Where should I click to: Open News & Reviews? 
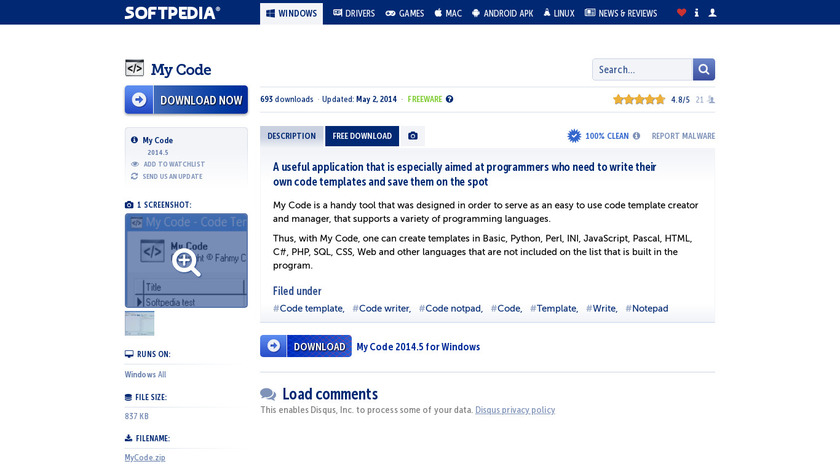(x=620, y=13)
